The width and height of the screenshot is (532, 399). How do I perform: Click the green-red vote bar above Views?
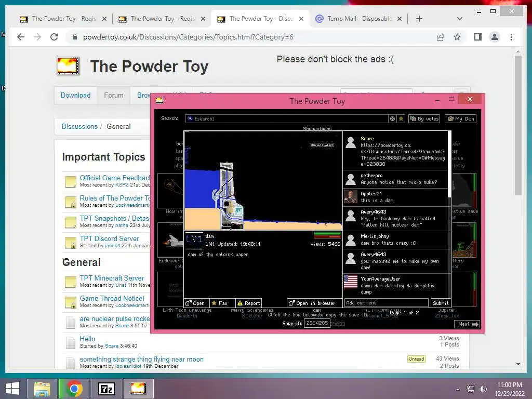pos(327,235)
